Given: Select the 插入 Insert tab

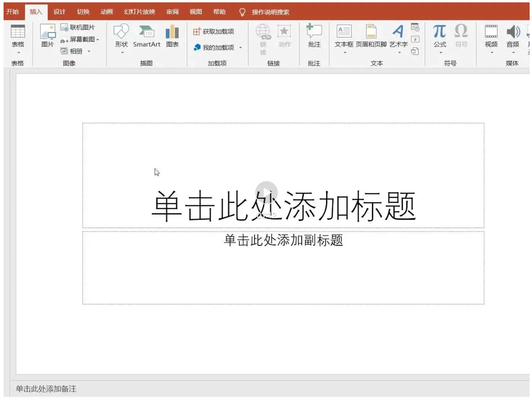Looking at the screenshot, I should click(x=36, y=12).
